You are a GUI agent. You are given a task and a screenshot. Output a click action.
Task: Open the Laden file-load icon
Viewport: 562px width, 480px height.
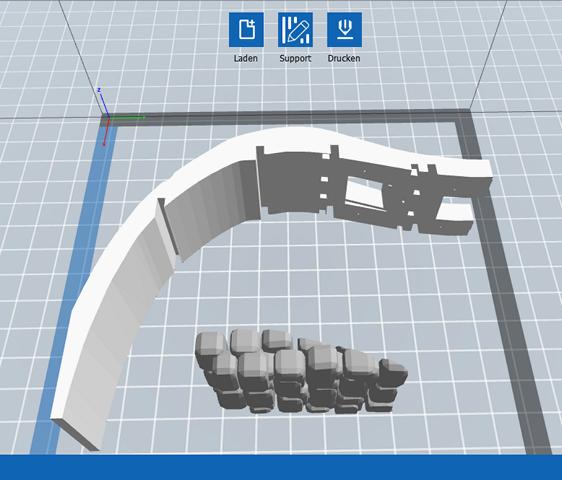tap(247, 30)
